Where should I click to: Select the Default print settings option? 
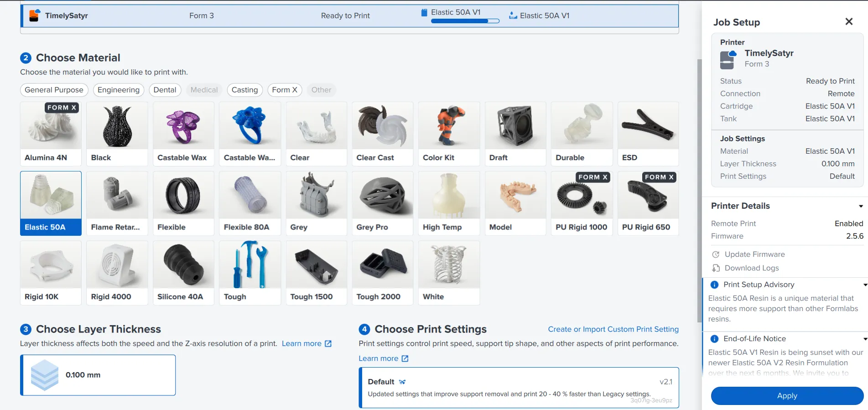[x=519, y=388]
